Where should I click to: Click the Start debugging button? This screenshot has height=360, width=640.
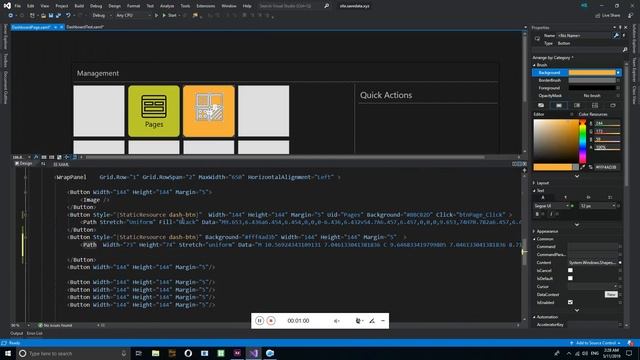pos(170,16)
